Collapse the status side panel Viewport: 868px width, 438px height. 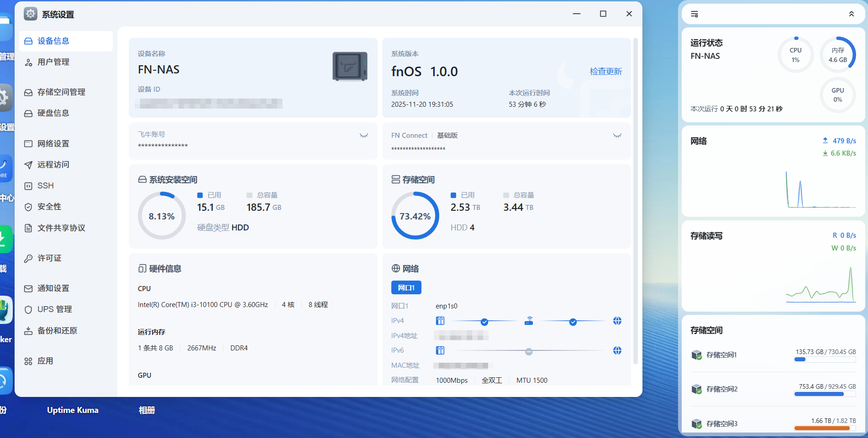851,14
